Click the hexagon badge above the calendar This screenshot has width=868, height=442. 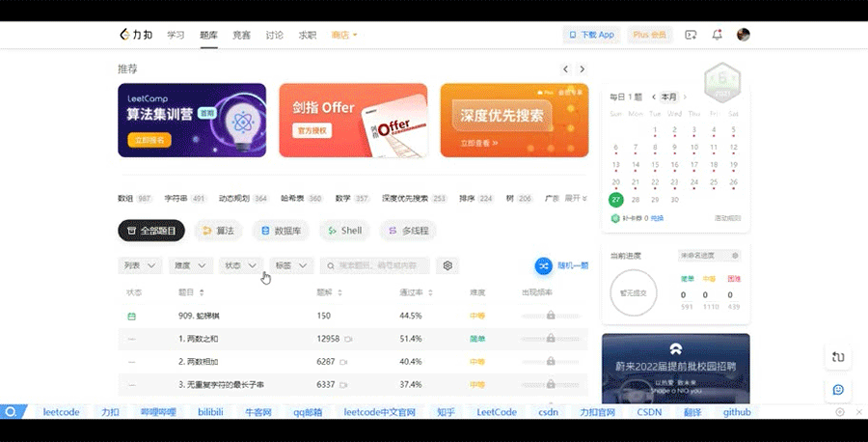pyautogui.click(x=721, y=83)
